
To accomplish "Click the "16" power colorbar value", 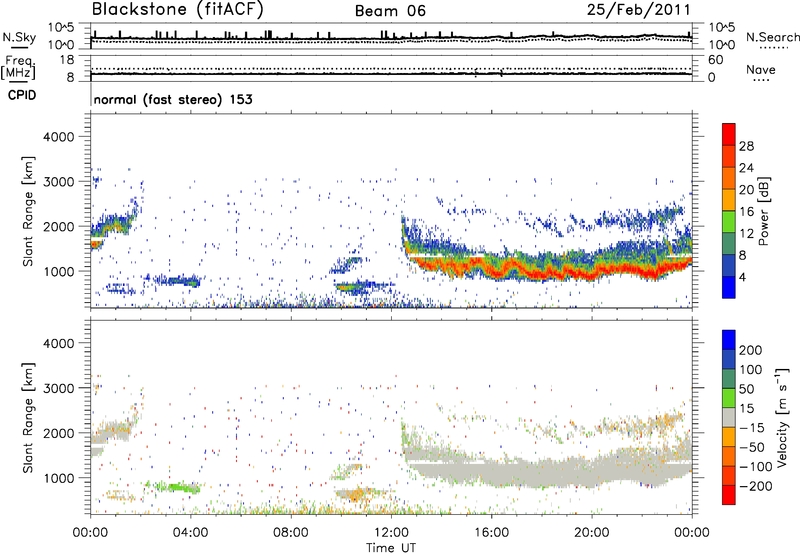I will (746, 212).
